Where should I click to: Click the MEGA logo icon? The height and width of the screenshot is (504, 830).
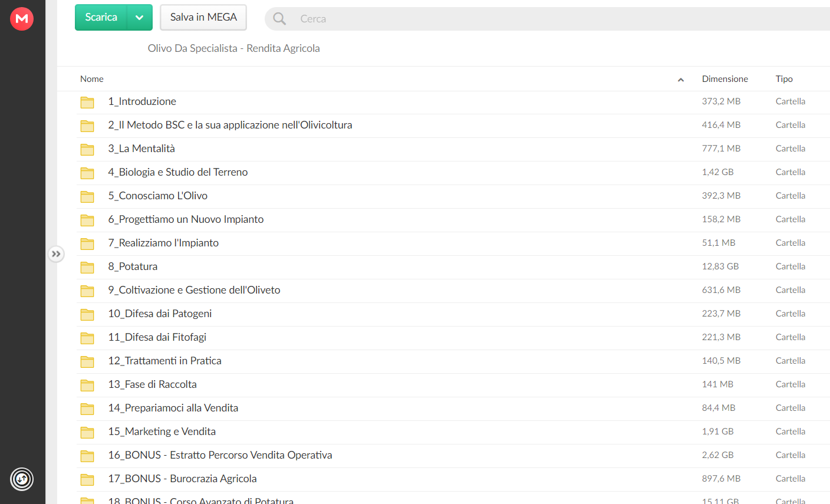point(22,19)
